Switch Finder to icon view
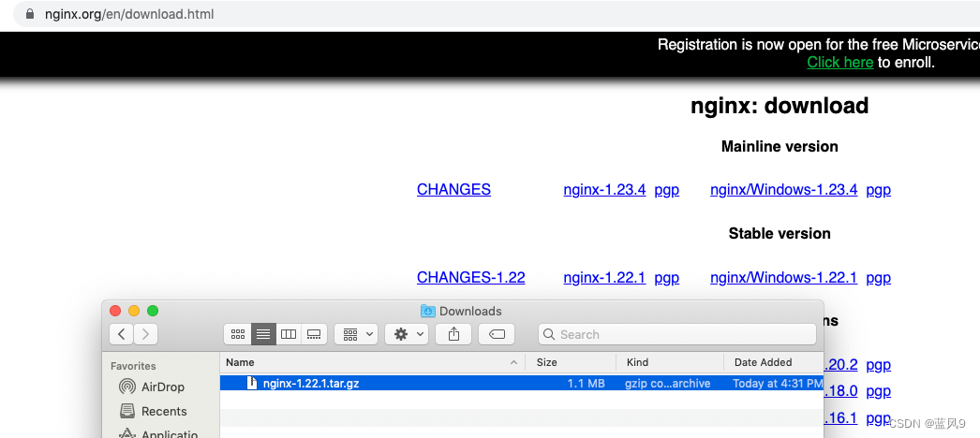 click(x=237, y=334)
